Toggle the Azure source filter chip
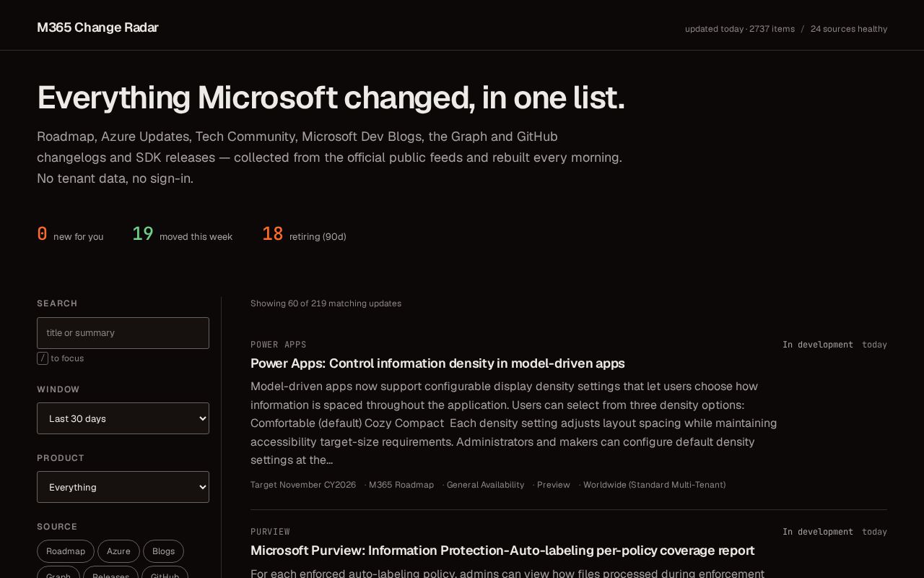 118,551
